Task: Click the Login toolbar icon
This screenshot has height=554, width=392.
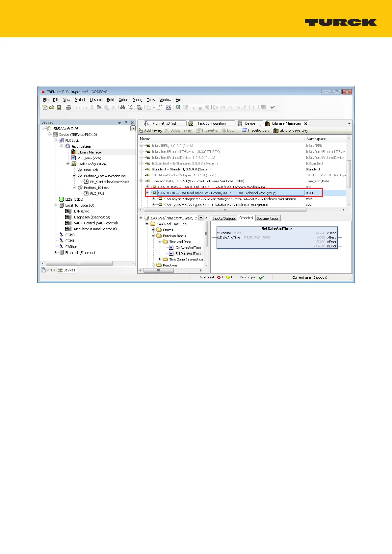Action: click(178, 107)
